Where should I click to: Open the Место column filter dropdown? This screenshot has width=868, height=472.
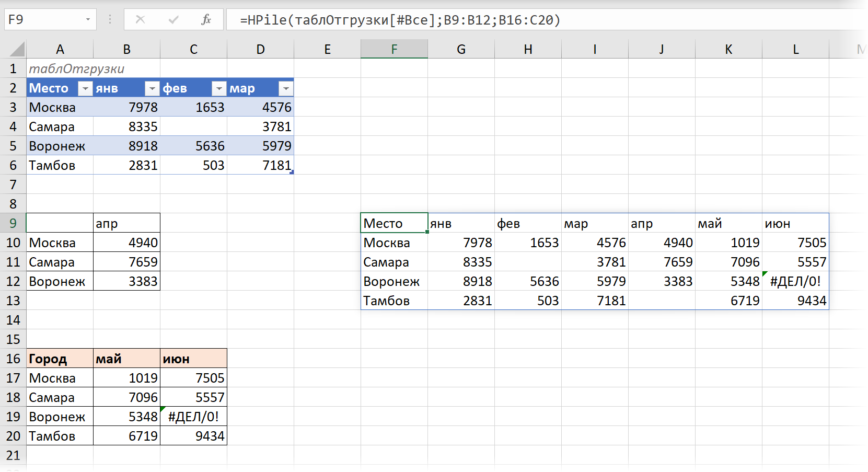(85, 89)
